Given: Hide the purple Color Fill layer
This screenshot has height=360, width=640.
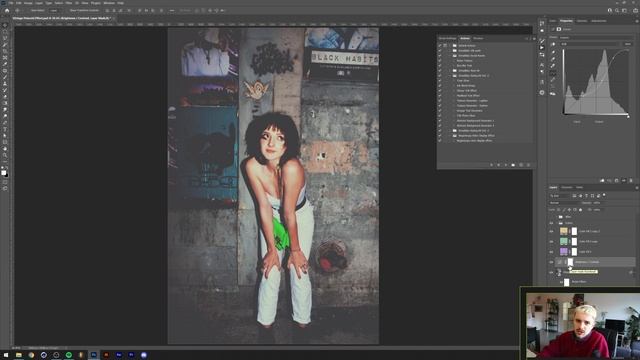Looking at the screenshot, I should click(551, 252).
